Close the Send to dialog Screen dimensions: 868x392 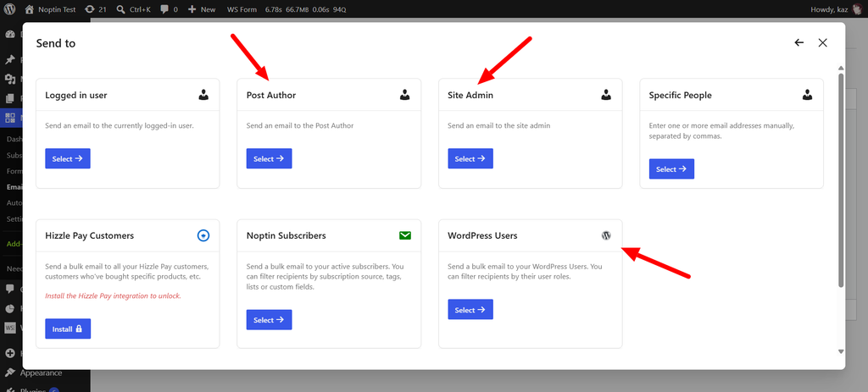tap(822, 42)
